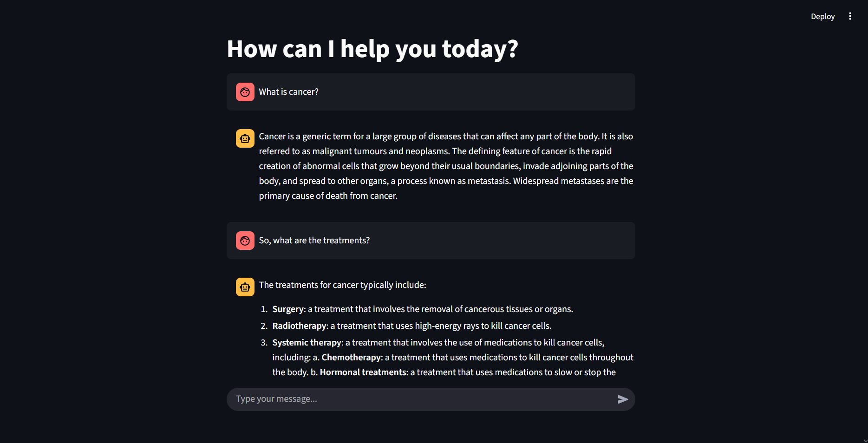Screen dimensions: 868x443
Task: Click the word "metastasis" in the first answer
Action: 488,181
